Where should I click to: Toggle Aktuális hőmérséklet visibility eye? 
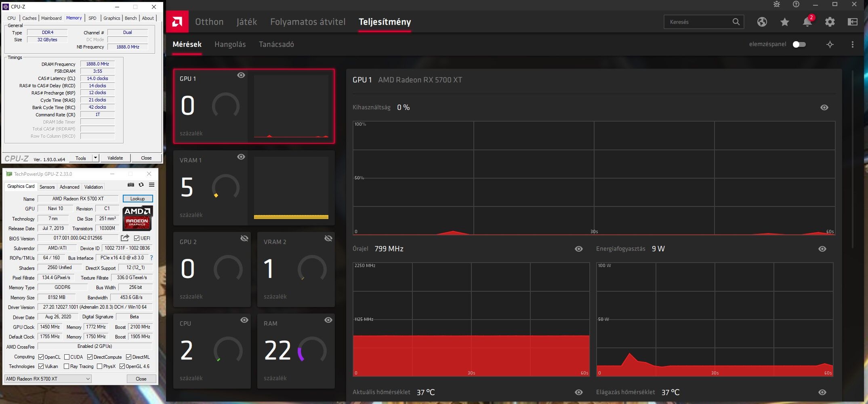[x=578, y=392]
